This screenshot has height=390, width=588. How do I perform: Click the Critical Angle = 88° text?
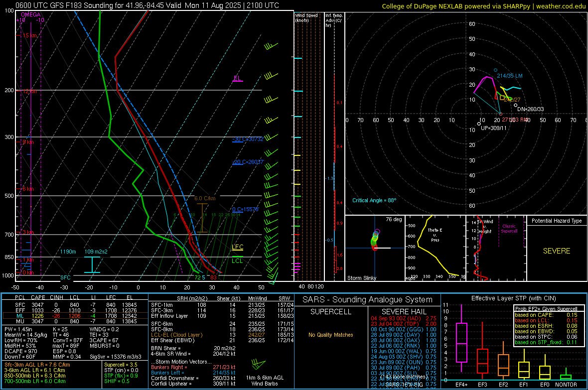(x=374, y=200)
